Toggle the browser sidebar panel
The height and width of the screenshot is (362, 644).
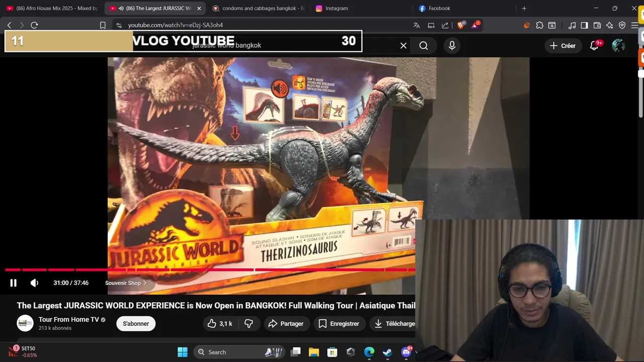[x=584, y=25]
